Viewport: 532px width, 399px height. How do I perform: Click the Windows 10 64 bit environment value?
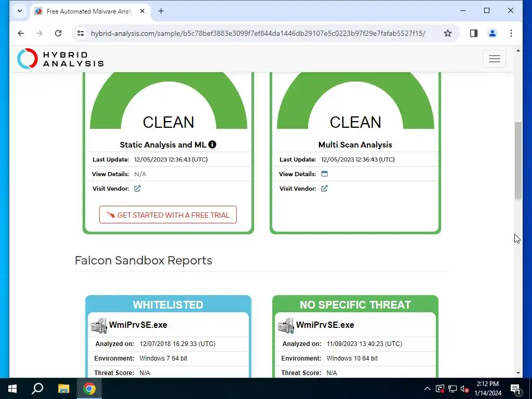[x=352, y=358]
